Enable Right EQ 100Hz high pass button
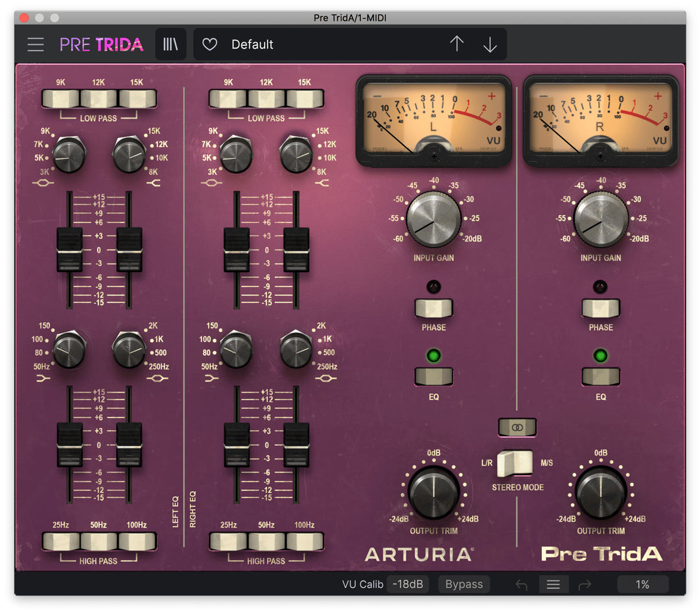 (305, 541)
